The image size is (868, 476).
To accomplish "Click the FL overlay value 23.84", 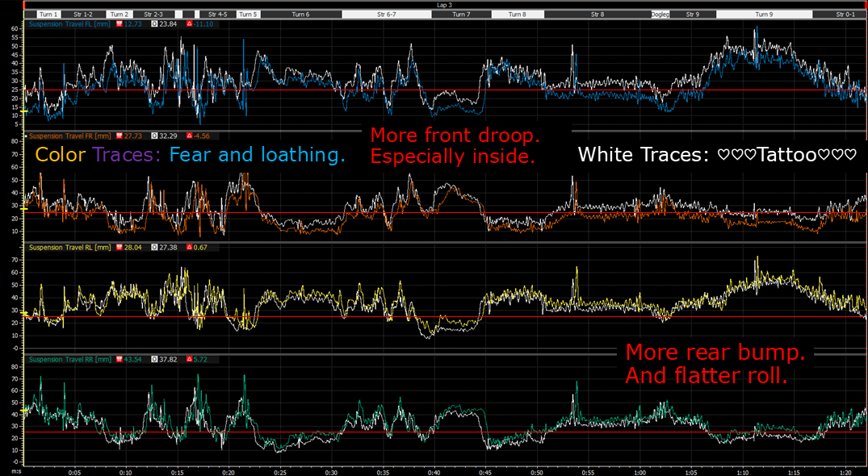I will coord(168,24).
